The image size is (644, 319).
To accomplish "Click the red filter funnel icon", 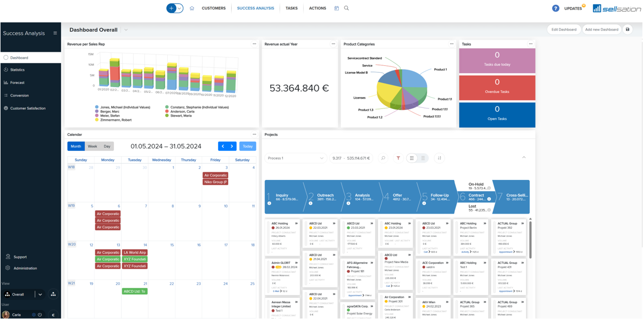I will tap(398, 158).
